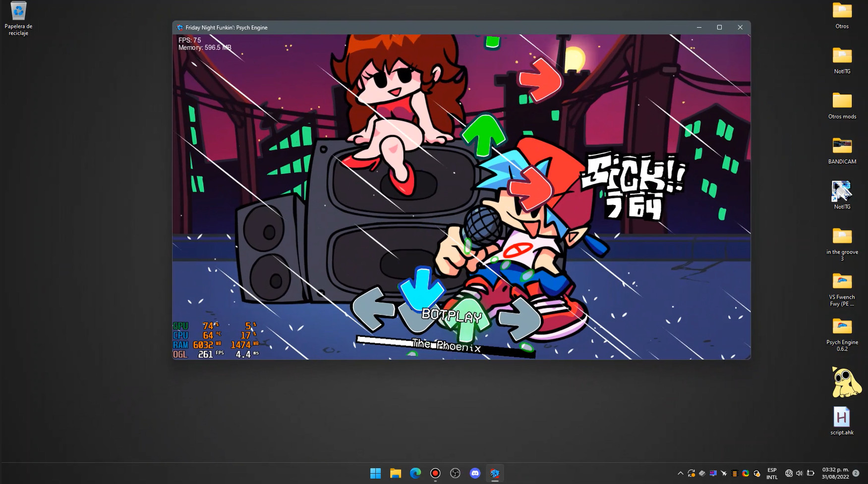
Task: Open File Explorer from the taskbar
Action: click(396, 473)
